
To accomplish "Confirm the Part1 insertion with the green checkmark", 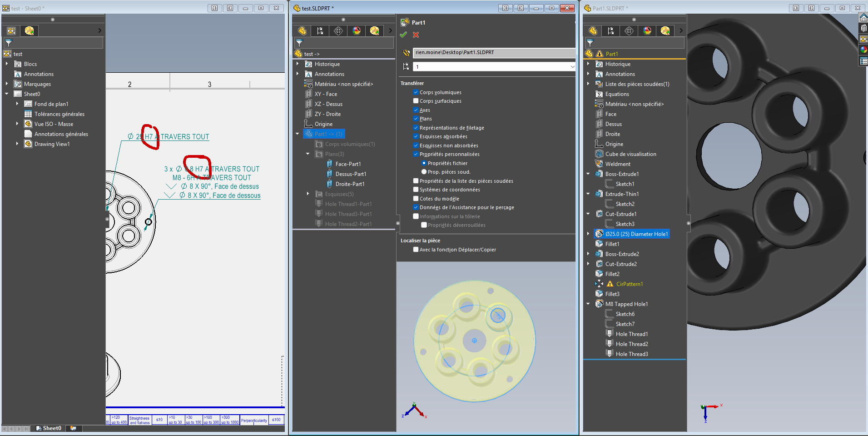I will click(403, 35).
